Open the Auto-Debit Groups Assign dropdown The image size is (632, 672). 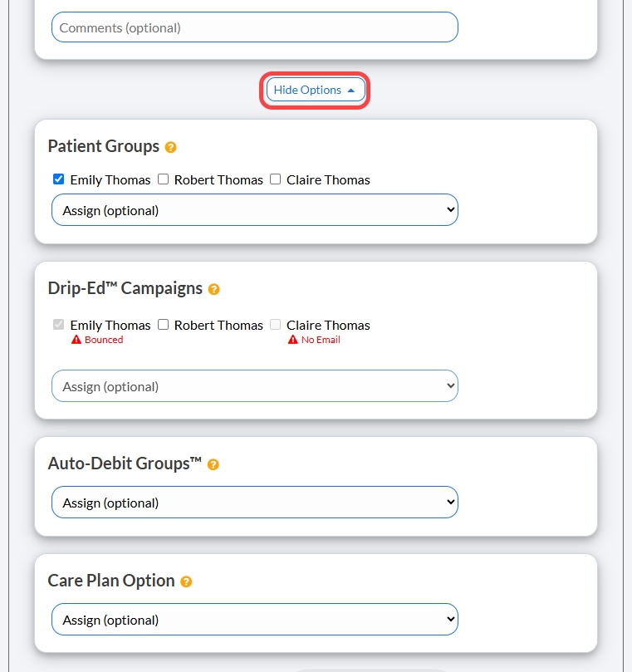coord(255,503)
